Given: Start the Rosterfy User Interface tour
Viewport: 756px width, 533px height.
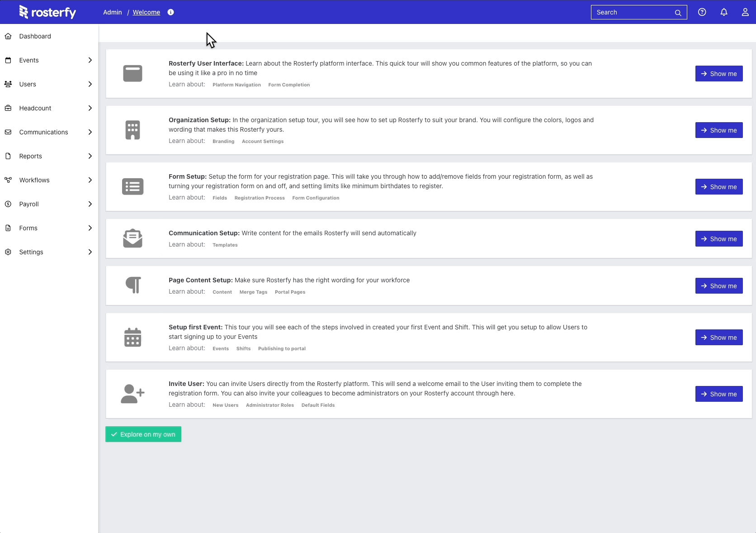Looking at the screenshot, I should [x=719, y=74].
